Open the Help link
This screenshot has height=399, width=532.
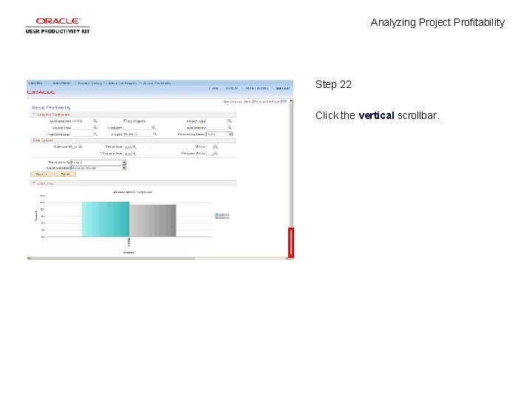click(x=248, y=101)
